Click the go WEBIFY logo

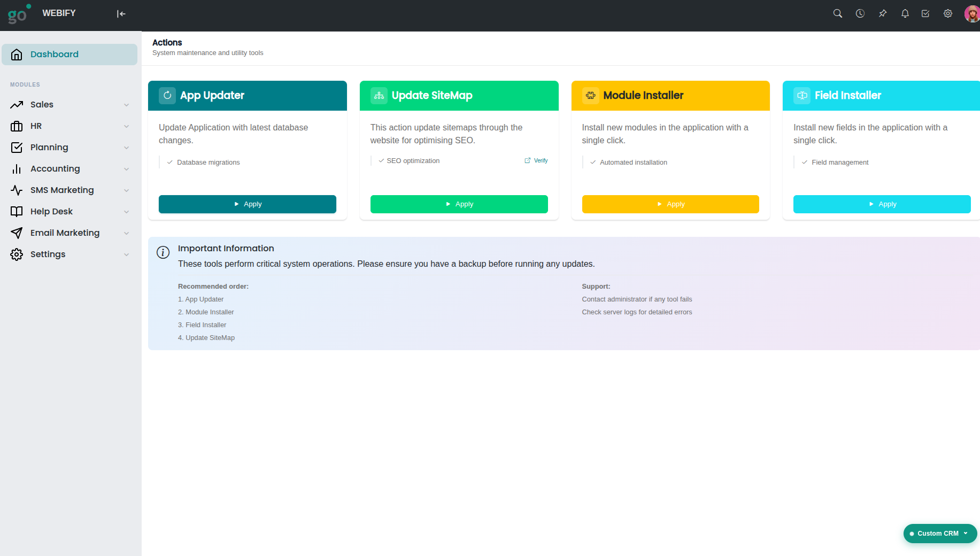pyautogui.click(x=42, y=14)
